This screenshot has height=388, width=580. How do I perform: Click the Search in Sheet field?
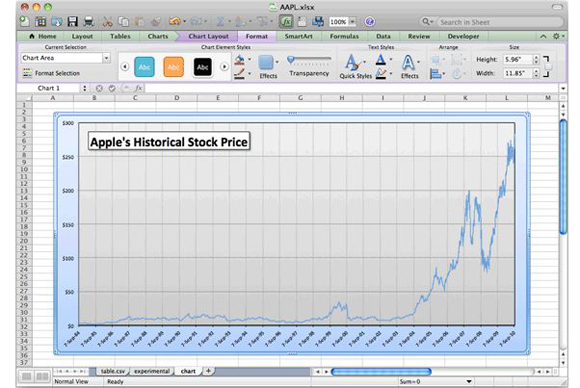click(x=500, y=22)
